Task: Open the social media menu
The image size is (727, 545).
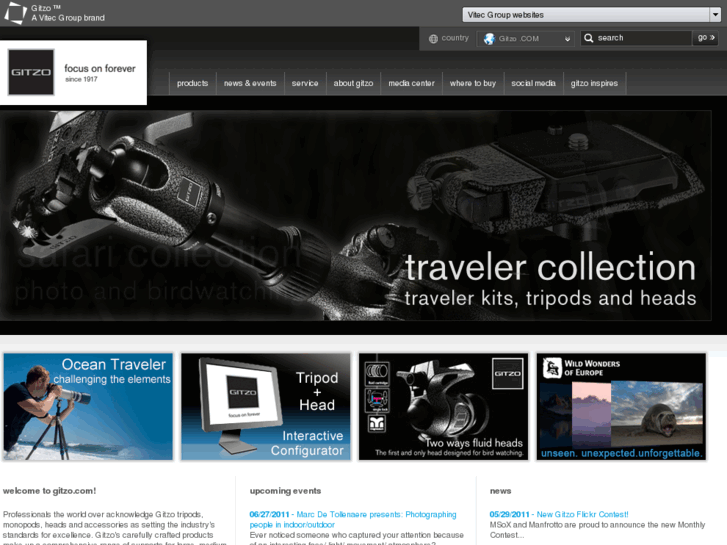Action: coord(533,83)
